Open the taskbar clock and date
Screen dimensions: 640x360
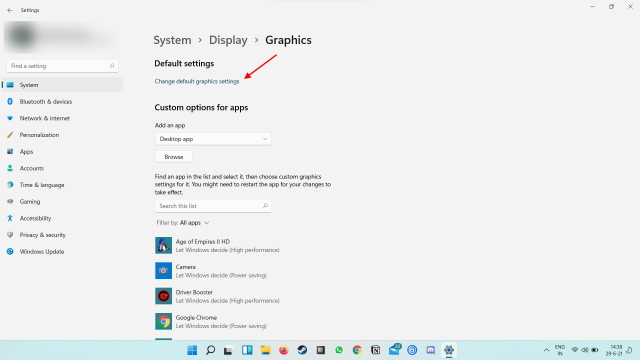coord(614,350)
